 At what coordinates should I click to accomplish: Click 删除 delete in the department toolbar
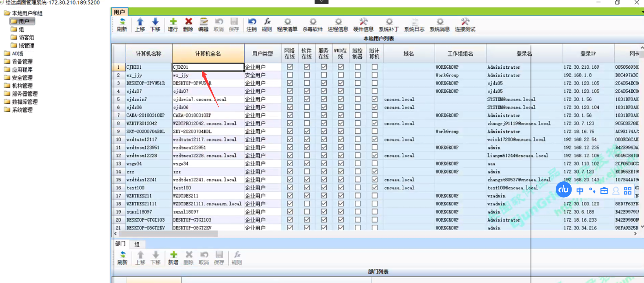pos(188,258)
